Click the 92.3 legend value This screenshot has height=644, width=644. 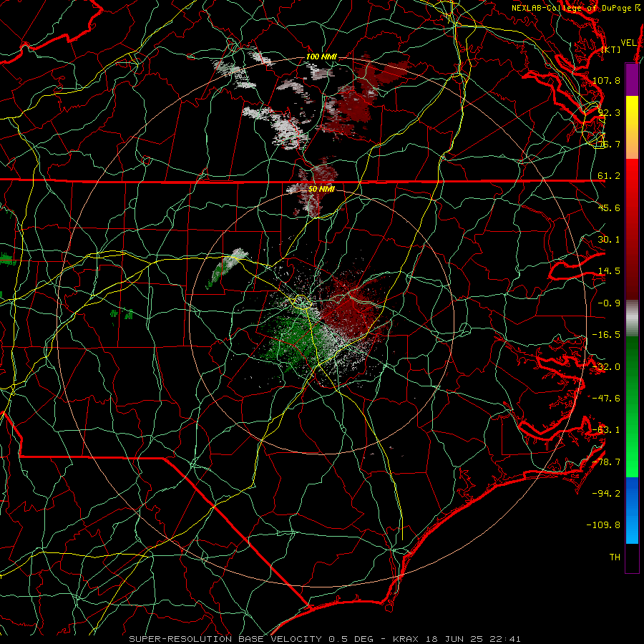coord(609,112)
